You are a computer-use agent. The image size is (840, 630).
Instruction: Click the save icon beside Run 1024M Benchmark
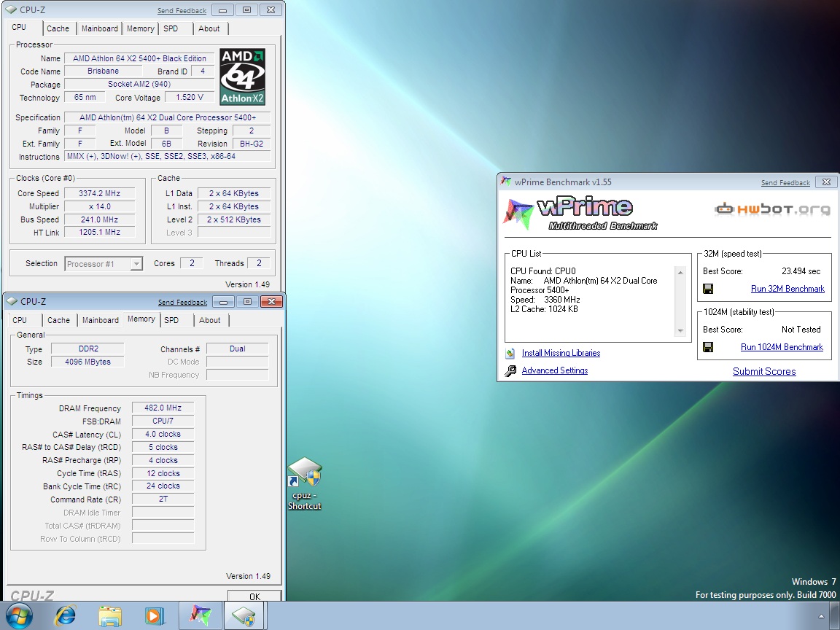(x=708, y=348)
